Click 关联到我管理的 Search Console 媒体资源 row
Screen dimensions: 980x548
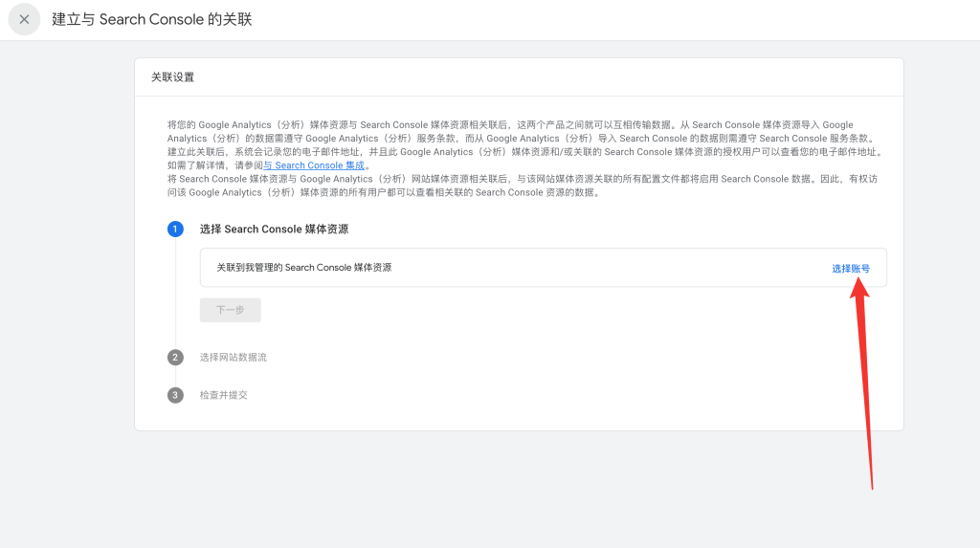tap(544, 268)
